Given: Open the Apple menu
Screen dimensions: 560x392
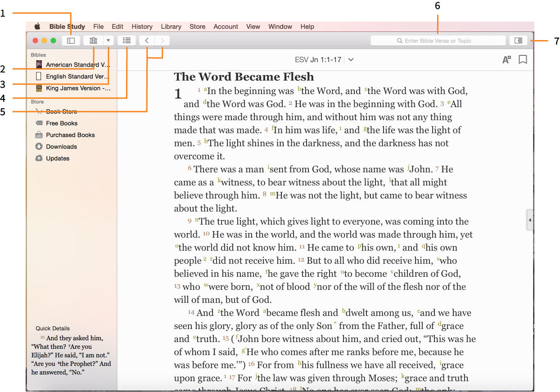Looking at the screenshot, I should 38,27.
